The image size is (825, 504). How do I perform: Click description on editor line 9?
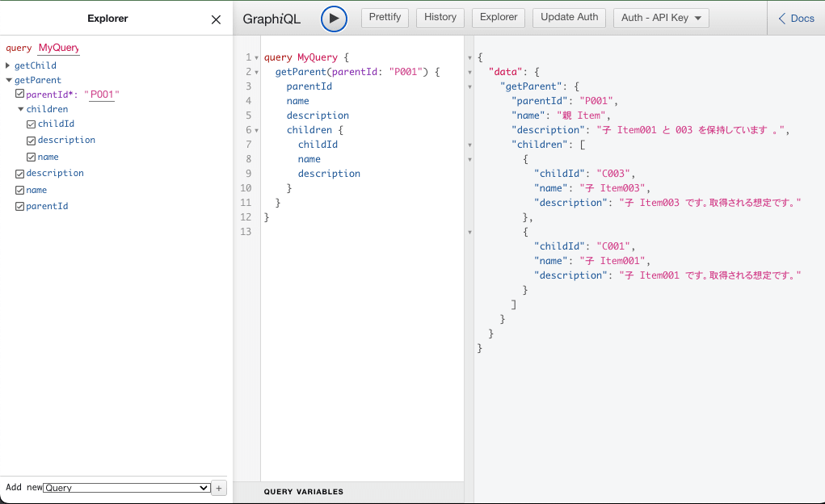coord(329,174)
